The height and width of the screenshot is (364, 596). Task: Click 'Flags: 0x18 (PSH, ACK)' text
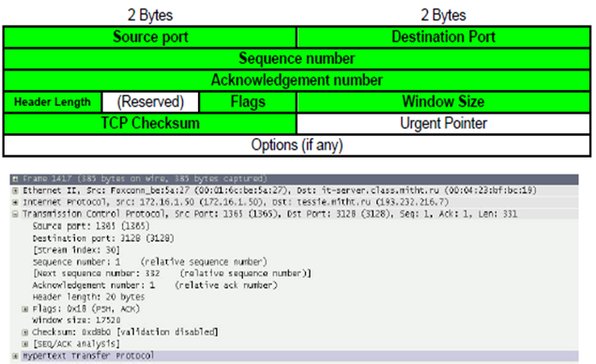[x=86, y=309]
